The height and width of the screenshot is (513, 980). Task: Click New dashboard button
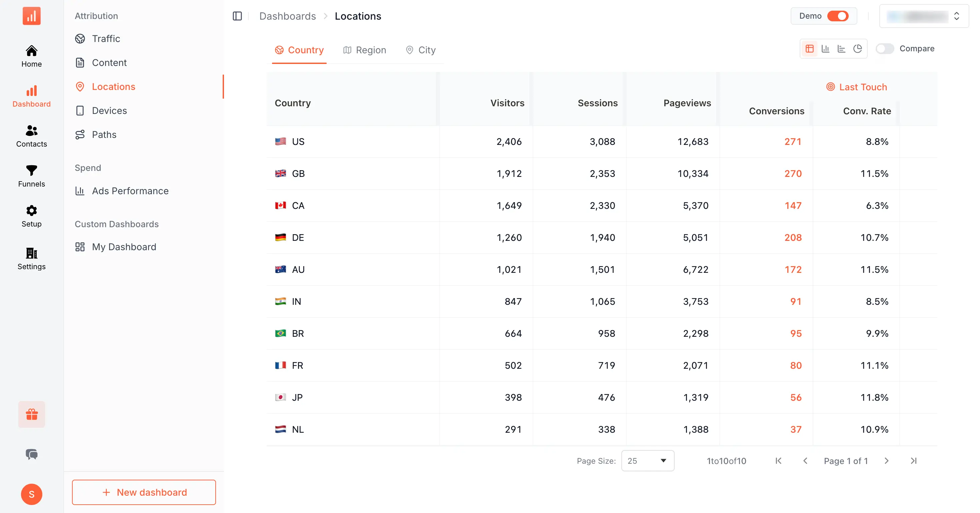point(144,492)
